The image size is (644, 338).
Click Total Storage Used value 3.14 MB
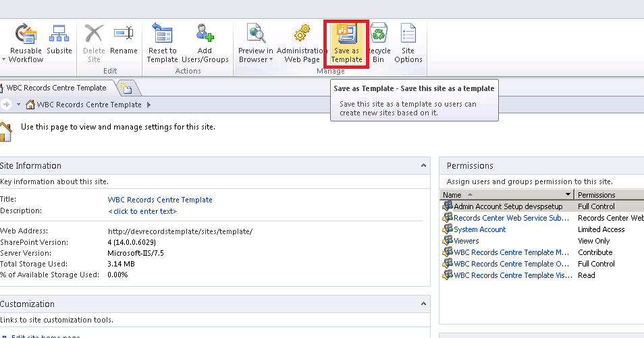click(x=121, y=264)
